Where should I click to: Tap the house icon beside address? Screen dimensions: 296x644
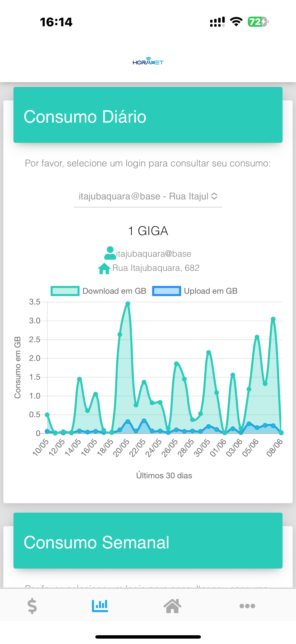[104, 269]
